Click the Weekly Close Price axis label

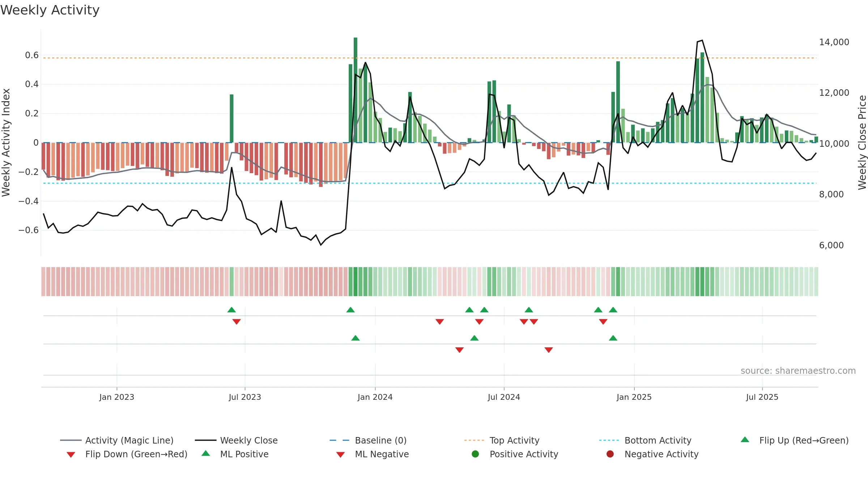point(862,142)
